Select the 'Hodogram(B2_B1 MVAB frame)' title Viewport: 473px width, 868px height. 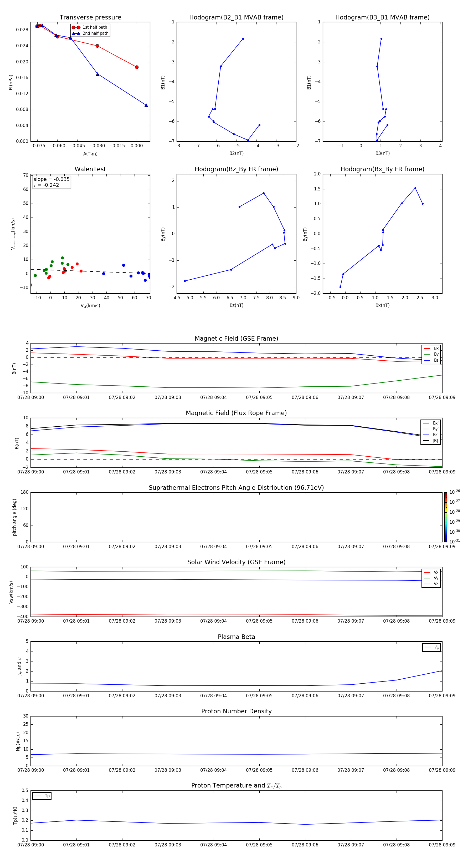pos(236,17)
